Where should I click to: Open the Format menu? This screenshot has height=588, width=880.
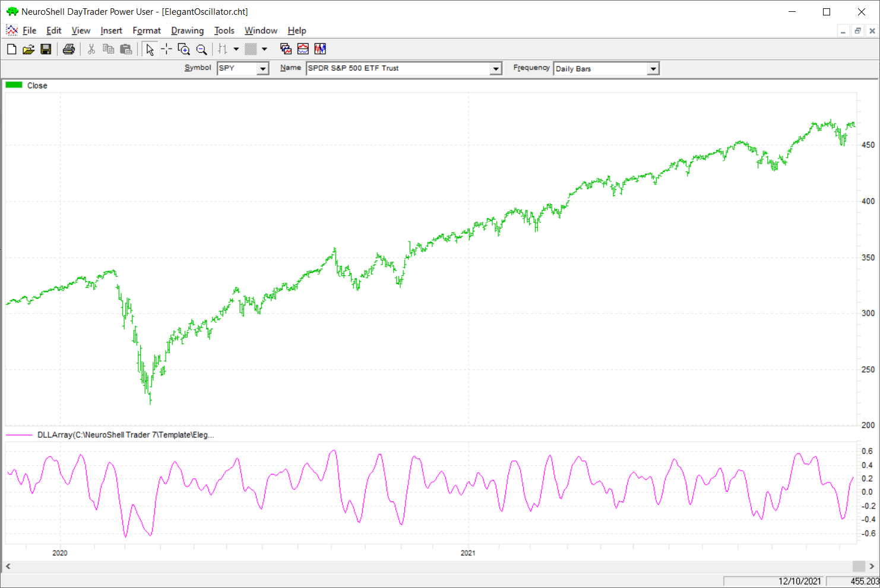[147, 31]
